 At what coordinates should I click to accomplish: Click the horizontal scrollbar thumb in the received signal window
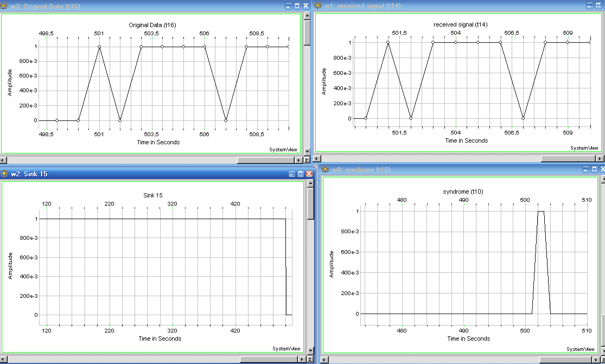pos(569,158)
